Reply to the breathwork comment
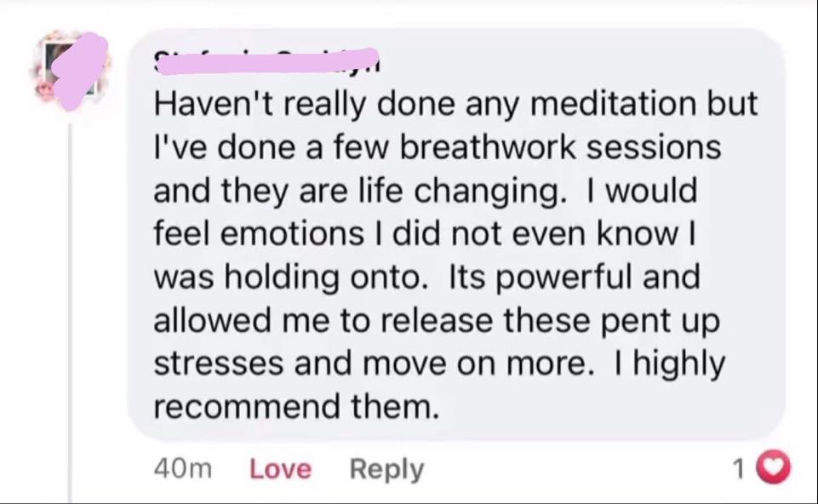Image resolution: width=818 pixels, height=504 pixels. tap(386, 469)
